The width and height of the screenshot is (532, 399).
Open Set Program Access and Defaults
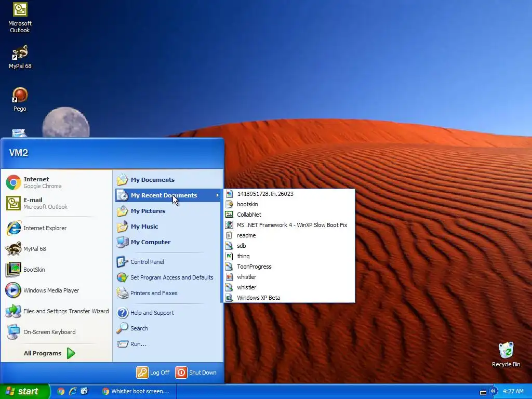[168, 277]
